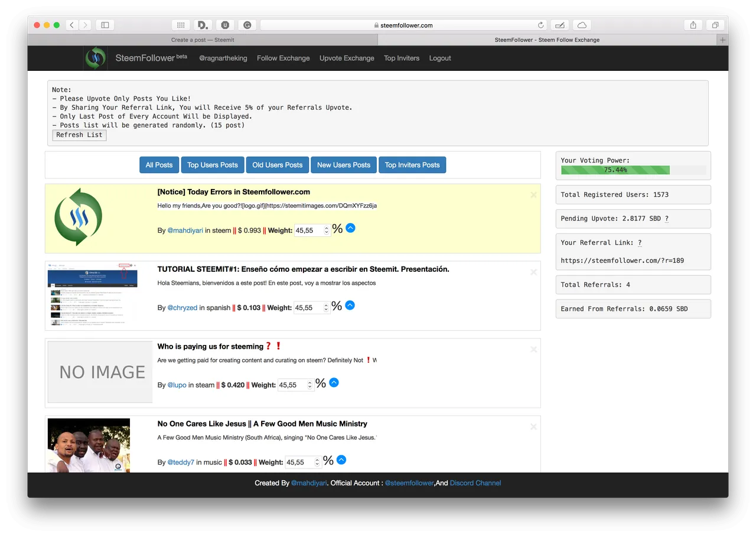
Task: Click the pencil extension icon beside the address bar
Action: [x=559, y=25]
